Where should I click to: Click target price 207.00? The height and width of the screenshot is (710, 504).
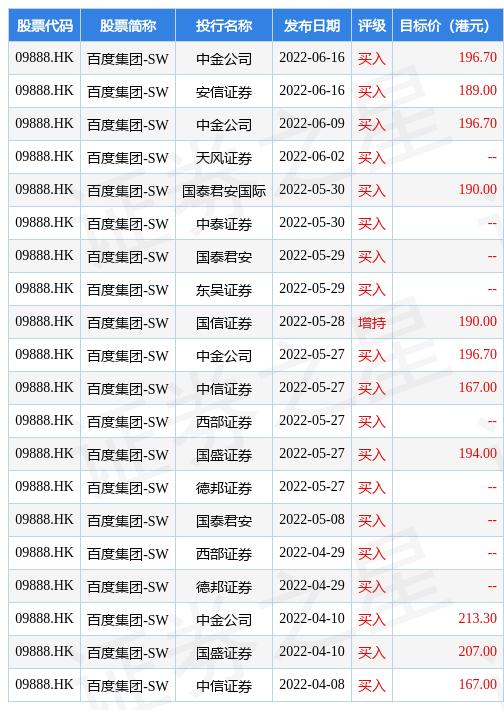click(477, 651)
